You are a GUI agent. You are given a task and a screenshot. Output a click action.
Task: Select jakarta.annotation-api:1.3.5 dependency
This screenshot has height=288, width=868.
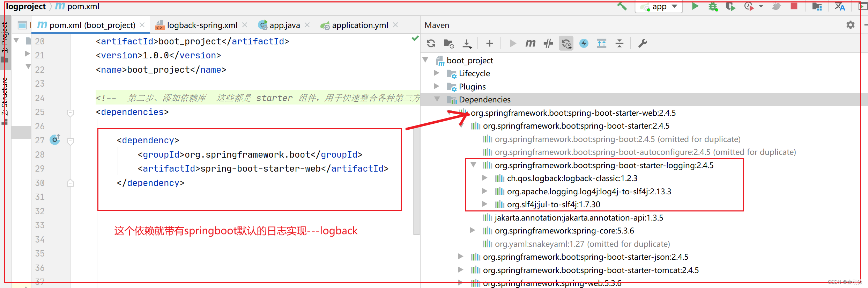point(579,218)
